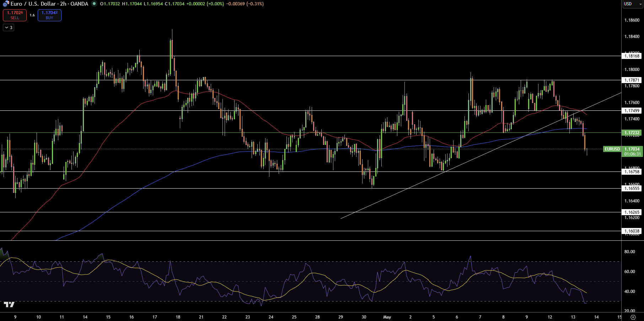The width and height of the screenshot is (644, 321).
Task: Open the USD currency dropdown
Action: [x=632, y=4]
